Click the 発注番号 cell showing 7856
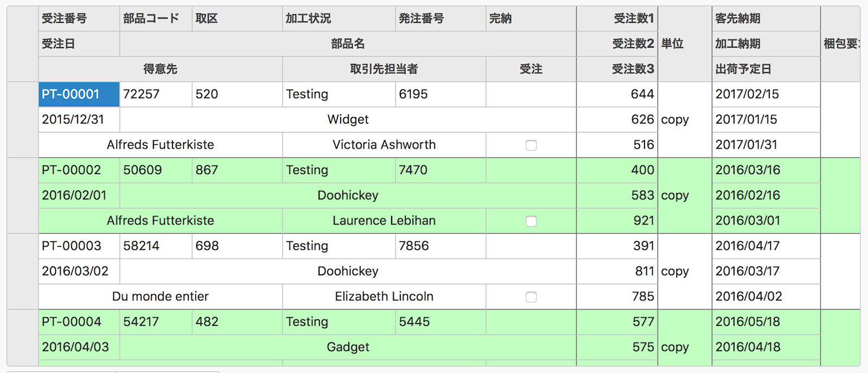Image resolution: width=868 pixels, height=373 pixels. (441, 246)
